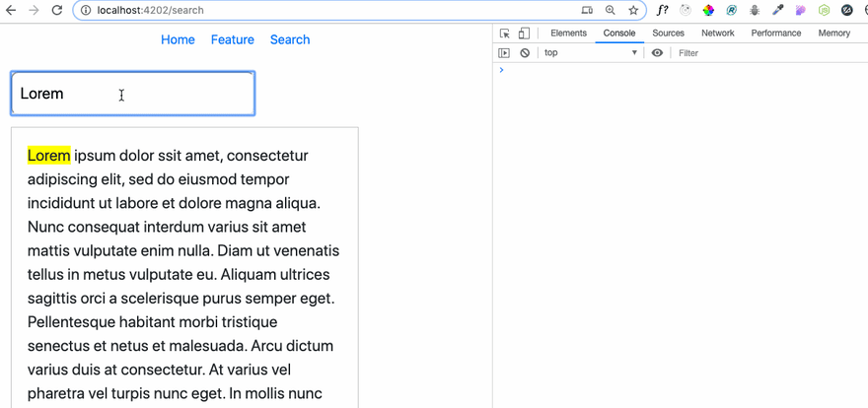868x408 pixels.
Task: Open the rainbow color wheel extension
Action: [708, 10]
